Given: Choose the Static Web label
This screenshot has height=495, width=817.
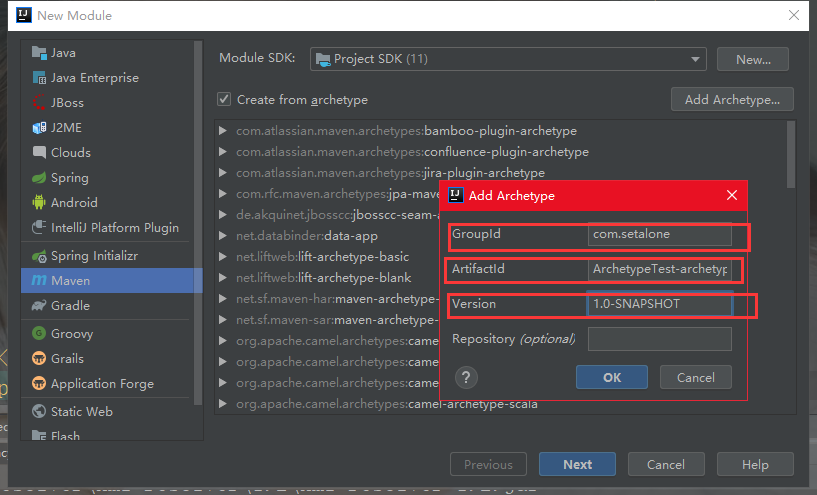Looking at the screenshot, I should pyautogui.click(x=82, y=411).
